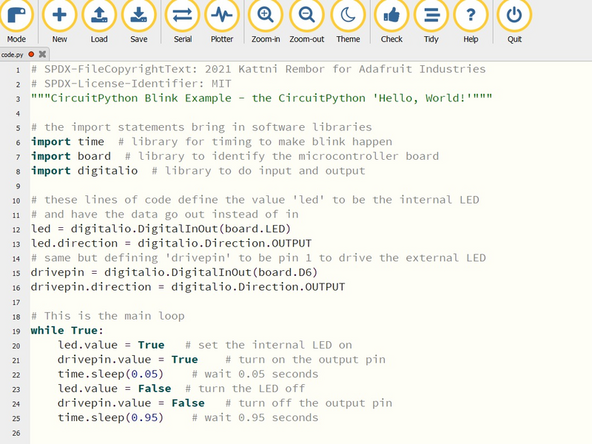Screen dimensions: 592x444
Task: Click line number 19 in gutter
Action: pos(16,331)
